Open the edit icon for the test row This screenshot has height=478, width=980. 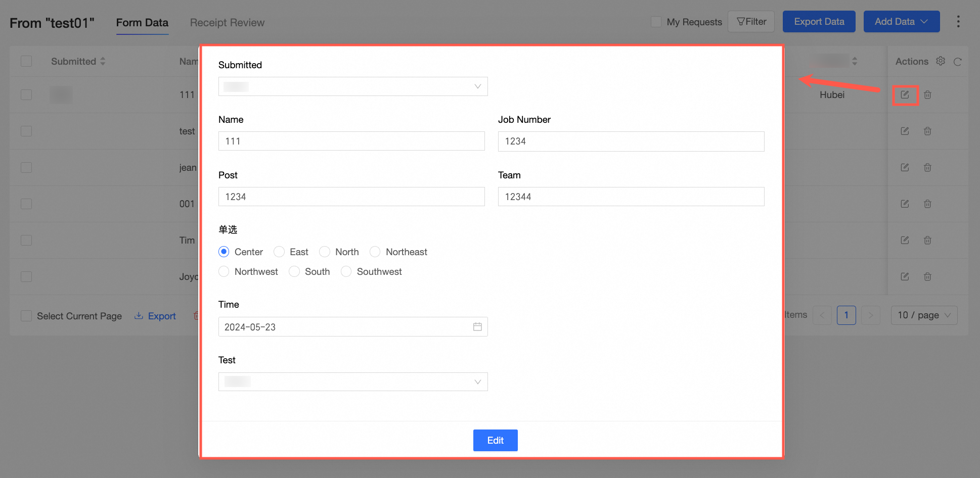point(905,131)
